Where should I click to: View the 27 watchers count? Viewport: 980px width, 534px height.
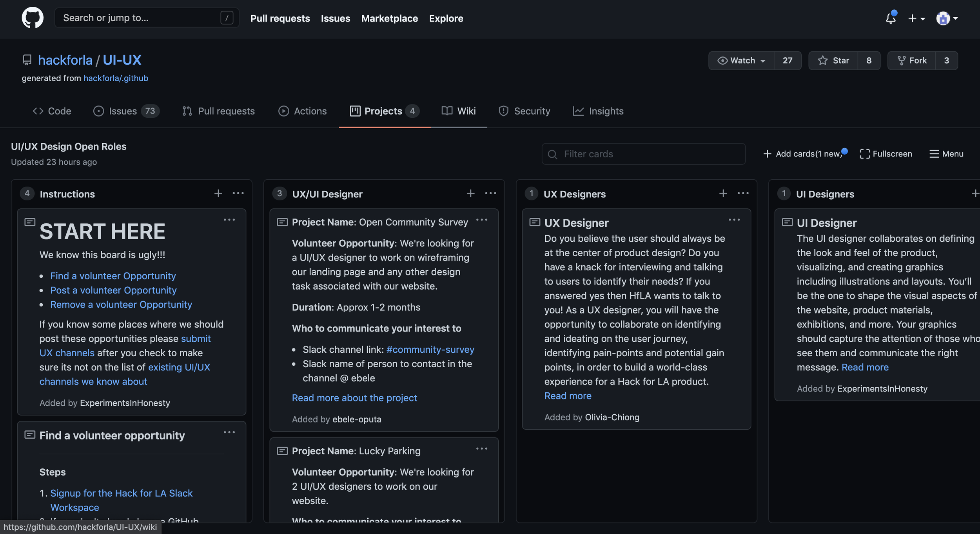click(788, 60)
